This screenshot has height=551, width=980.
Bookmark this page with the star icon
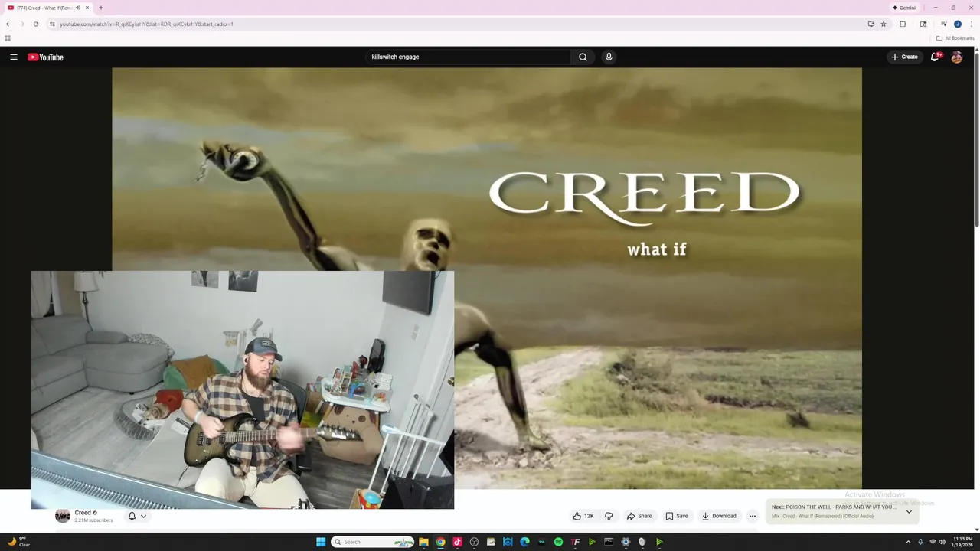click(884, 24)
